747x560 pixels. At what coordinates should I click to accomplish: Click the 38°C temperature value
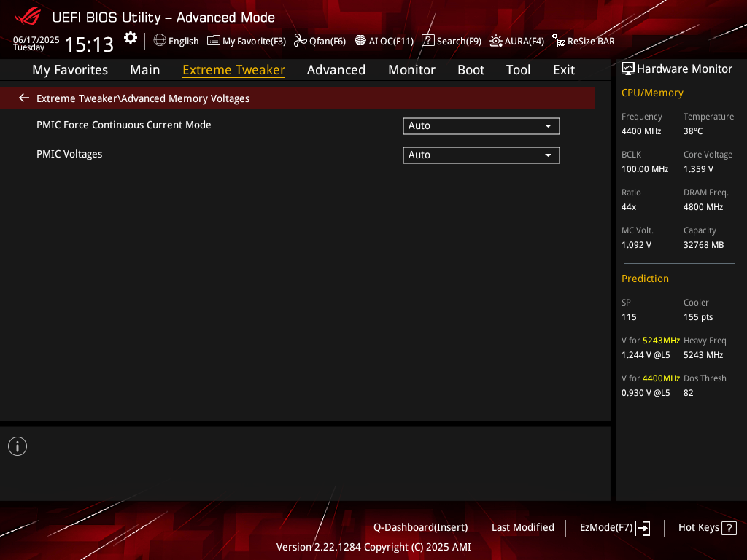click(x=693, y=131)
